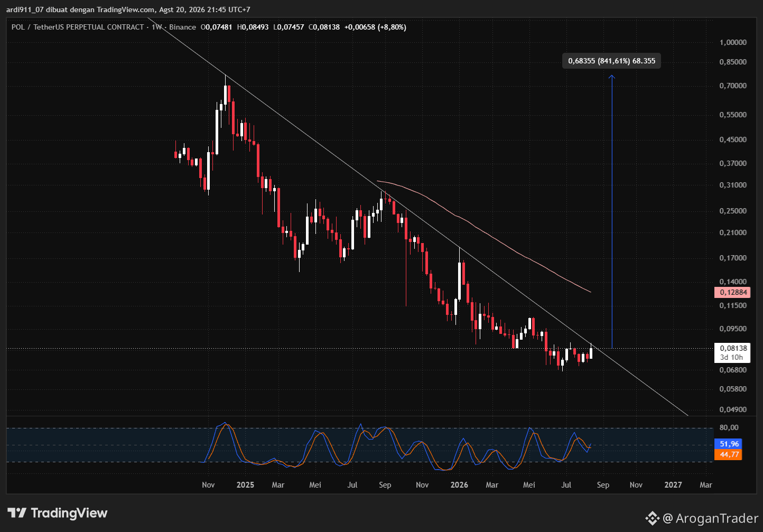This screenshot has width=763, height=532.
Task: Click the "0,17000" price axis label
Action: tap(733, 258)
